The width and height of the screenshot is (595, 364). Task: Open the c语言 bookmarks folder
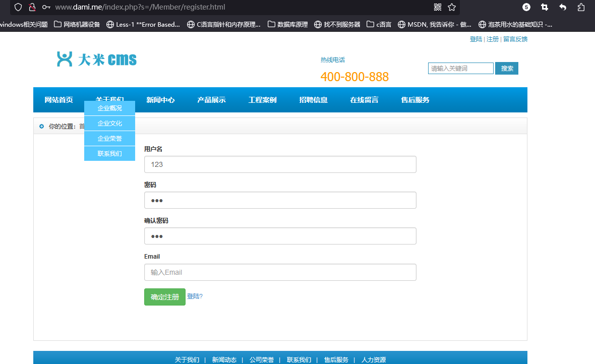378,24
